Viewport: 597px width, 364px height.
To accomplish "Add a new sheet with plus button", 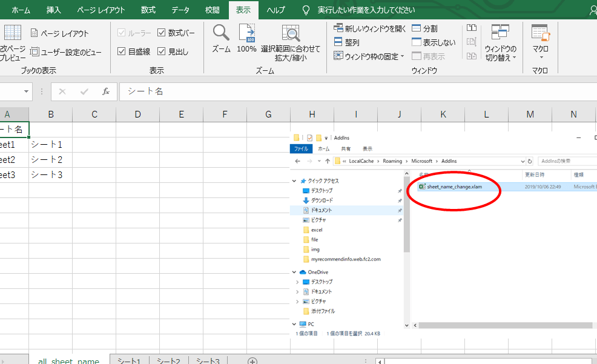I will (x=252, y=360).
